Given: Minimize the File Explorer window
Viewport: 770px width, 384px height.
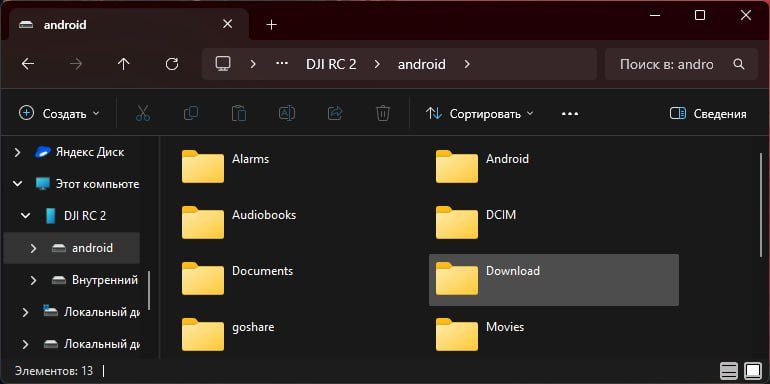Looking at the screenshot, I should 654,15.
